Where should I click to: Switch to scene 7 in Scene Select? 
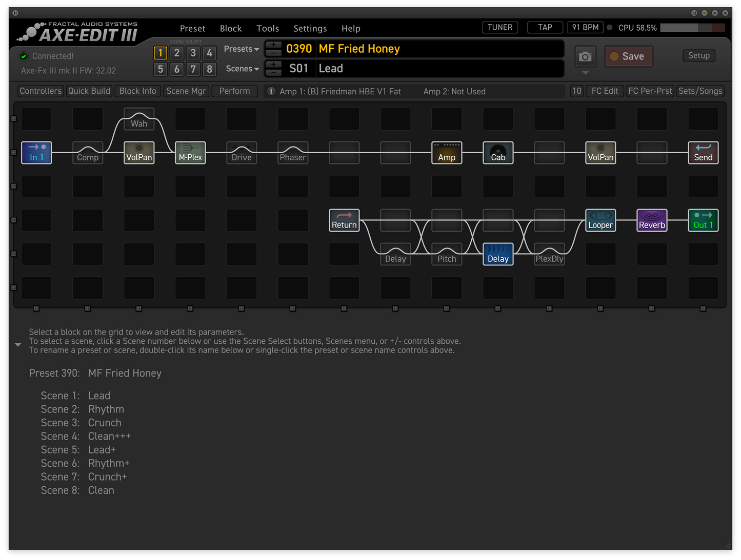pyautogui.click(x=193, y=69)
